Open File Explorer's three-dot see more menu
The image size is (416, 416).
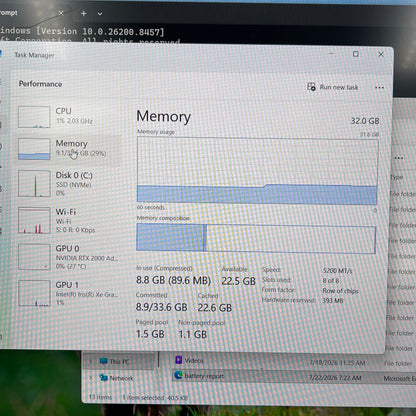pyautogui.click(x=398, y=158)
